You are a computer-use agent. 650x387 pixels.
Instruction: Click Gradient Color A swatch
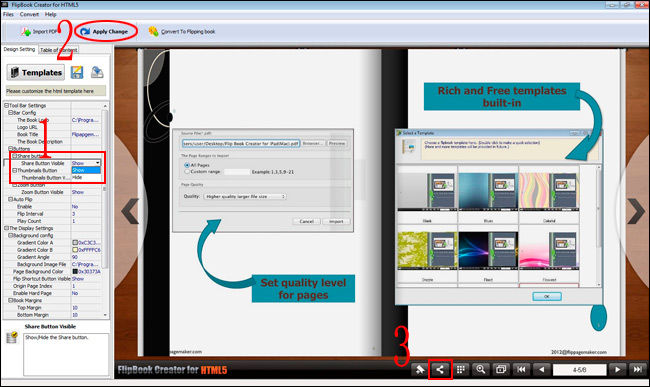tap(75, 243)
